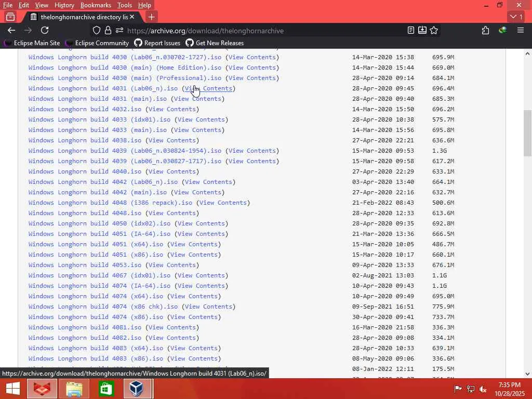Download build 4048 (i386 repack).iso
The height and width of the screenshot is (399, 532).
coord(110,203)
